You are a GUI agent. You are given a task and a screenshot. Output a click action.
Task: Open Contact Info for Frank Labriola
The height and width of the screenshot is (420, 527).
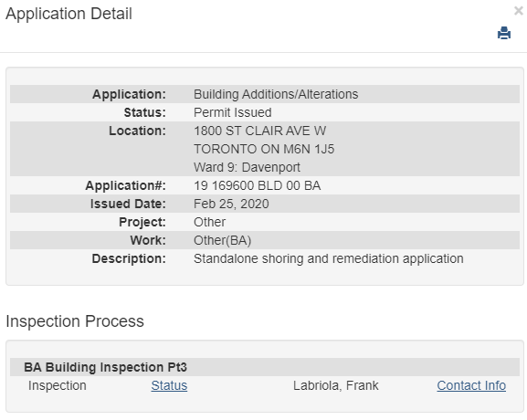471,385
